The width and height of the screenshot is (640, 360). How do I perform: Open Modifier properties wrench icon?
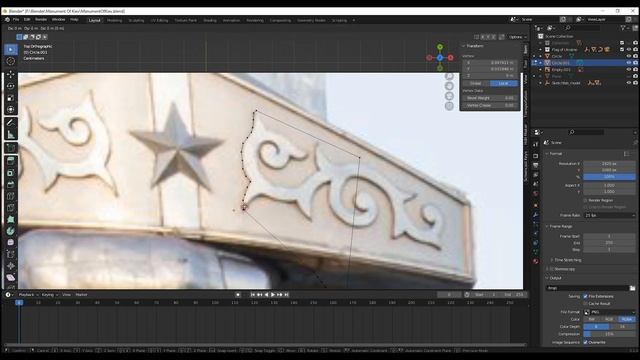536,214
